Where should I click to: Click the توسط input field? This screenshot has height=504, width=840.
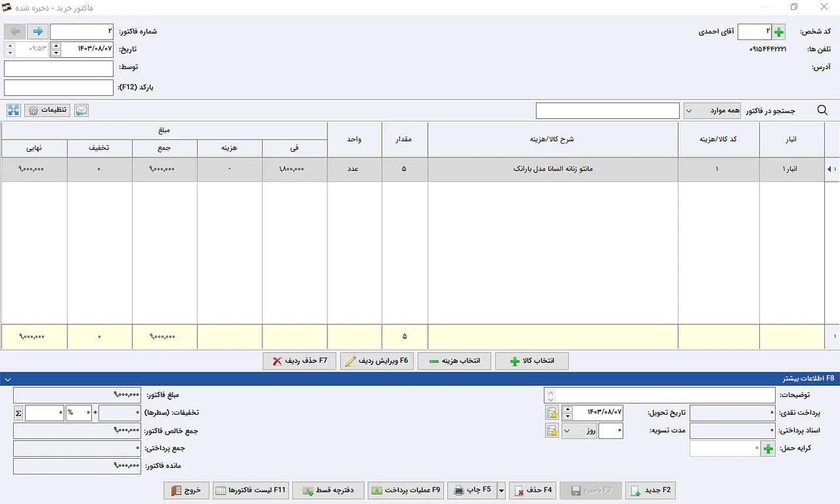pos(59,68)
